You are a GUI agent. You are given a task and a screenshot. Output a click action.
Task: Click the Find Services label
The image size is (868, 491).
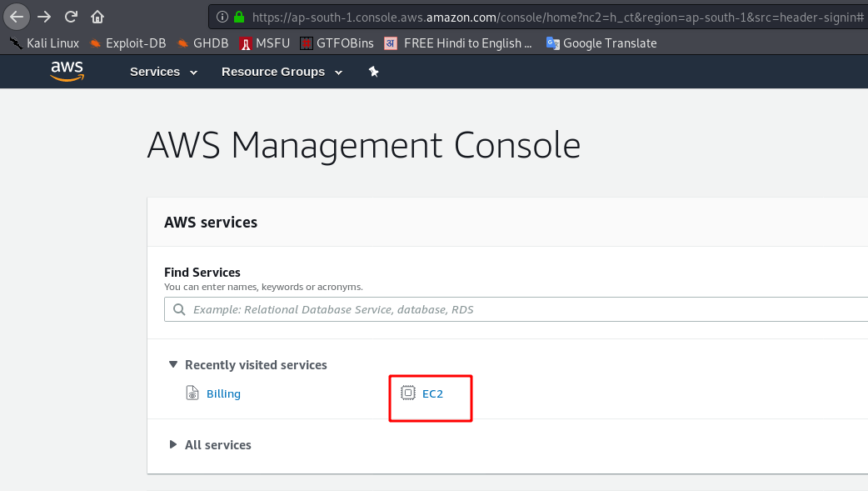[x=202, y=272]
